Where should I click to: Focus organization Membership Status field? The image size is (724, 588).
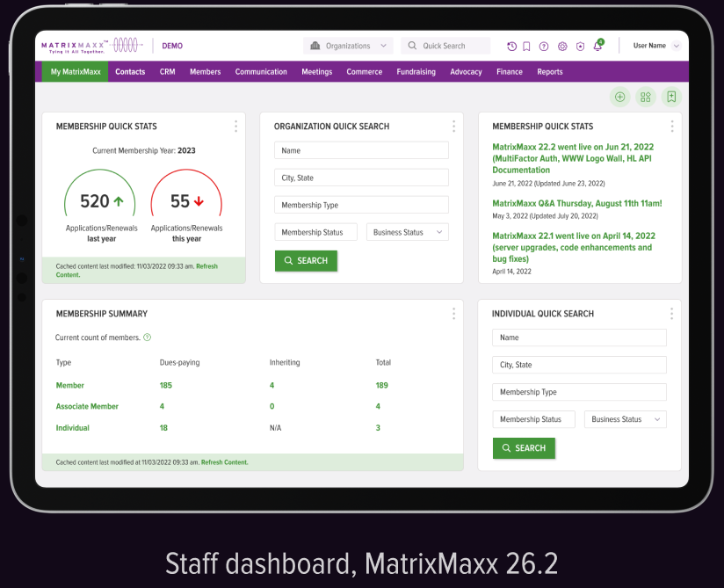pos(316,232)
